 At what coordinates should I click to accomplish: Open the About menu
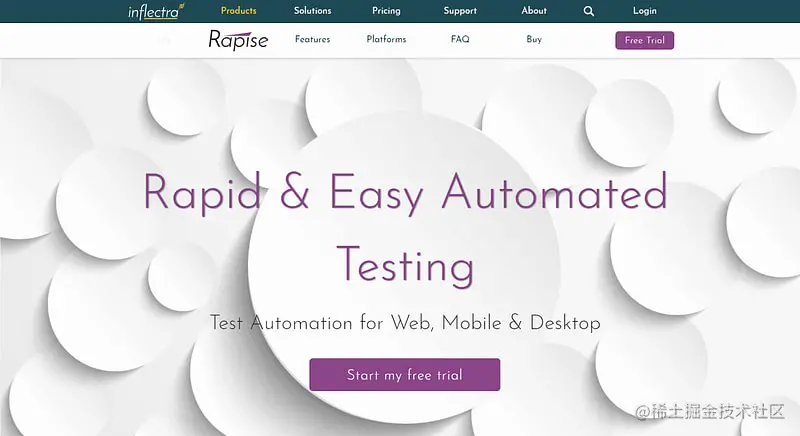(x=534, y=11)
